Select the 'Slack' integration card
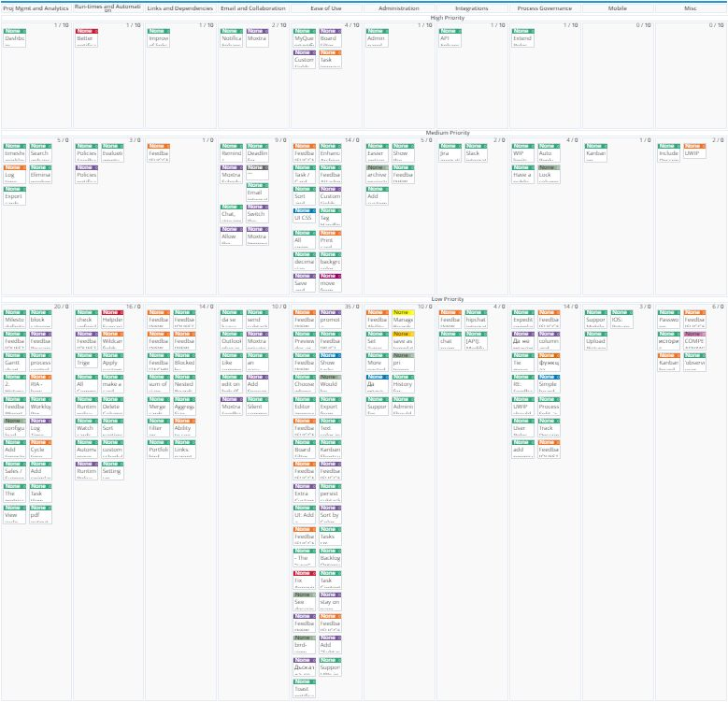 point(476,152)
